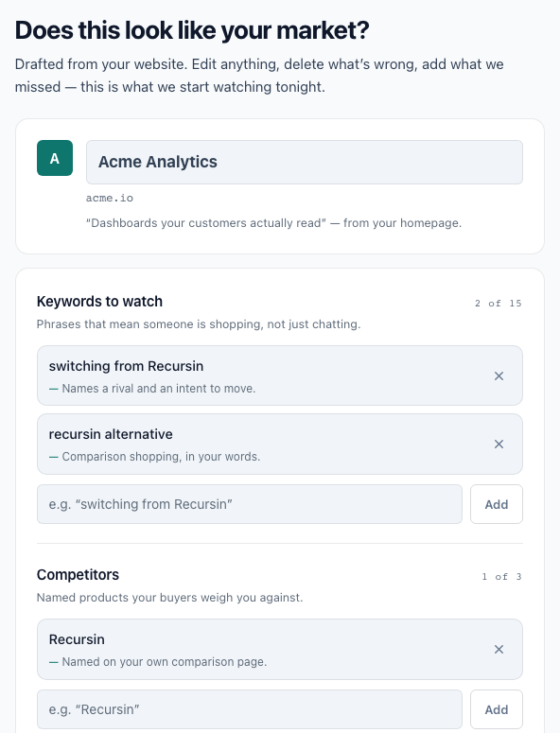The width and height of the screenshot is (560, 733).
Task: Remove the "recursin alternative" keyword
Action: (499, 445)
